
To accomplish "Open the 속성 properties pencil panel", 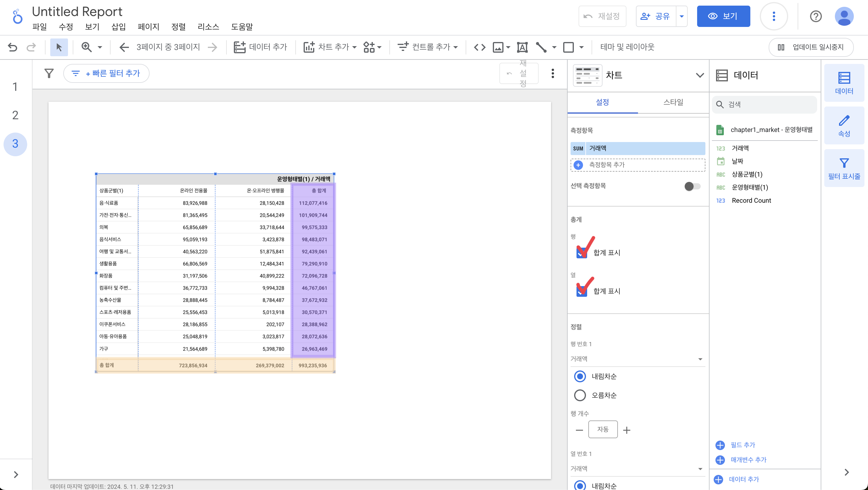I will click(844, 125).
